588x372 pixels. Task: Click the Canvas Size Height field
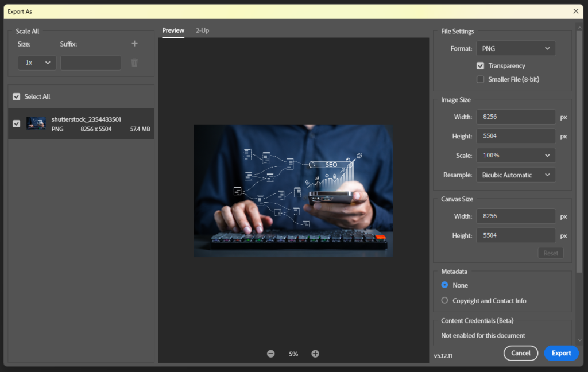click(x=516, y=235)
